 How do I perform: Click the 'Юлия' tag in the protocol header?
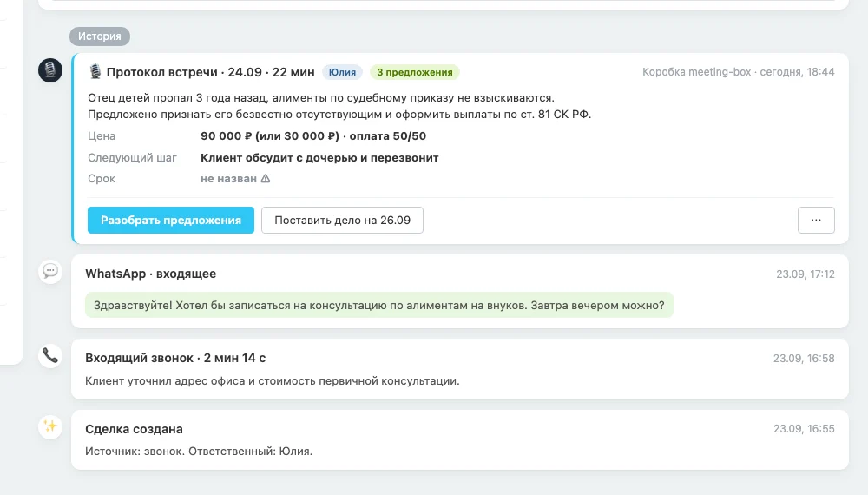tap(342, 72)
